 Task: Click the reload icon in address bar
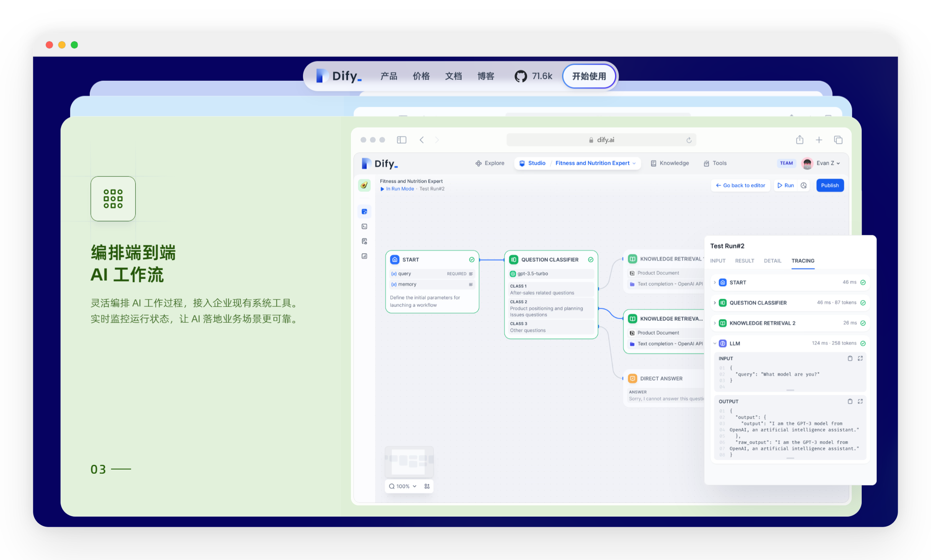pos(689,140)
